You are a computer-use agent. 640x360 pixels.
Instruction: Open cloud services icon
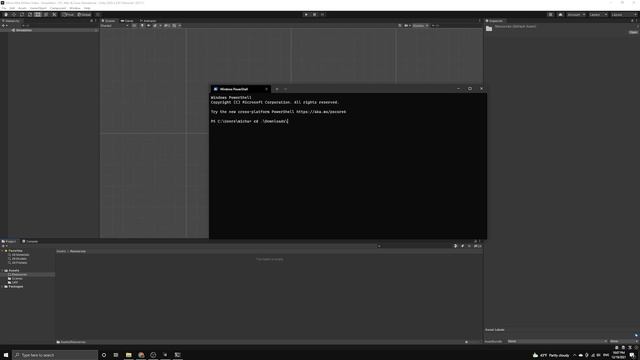click(560, 15)
